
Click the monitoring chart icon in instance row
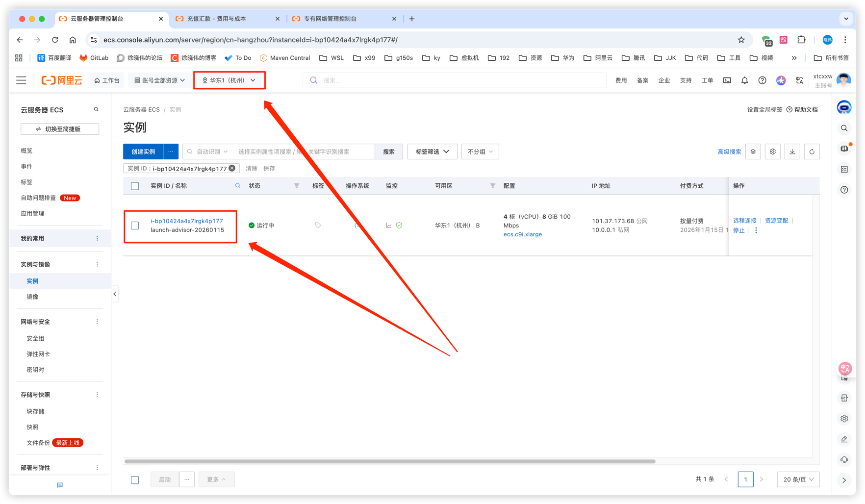389,226
